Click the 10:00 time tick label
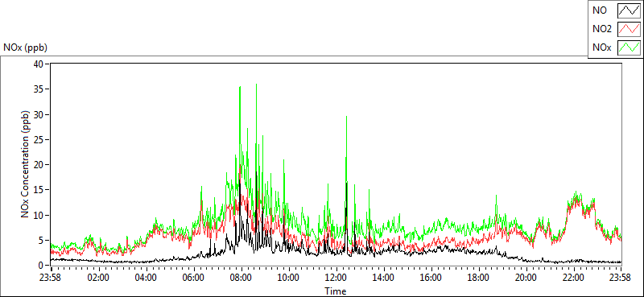Screen dimensions: 644x297 pyautogui.click(x=289, y=277)
